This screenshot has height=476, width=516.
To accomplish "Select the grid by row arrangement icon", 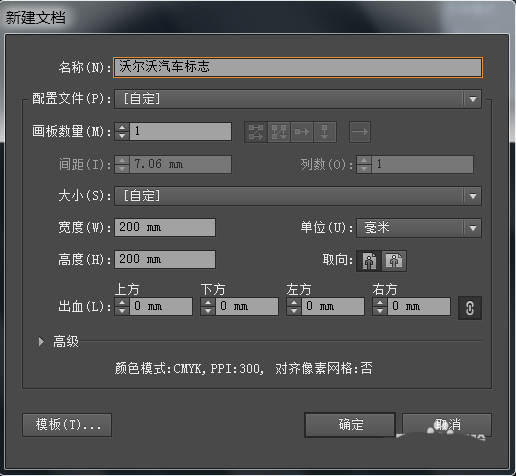I will click(x=256, y=132).
